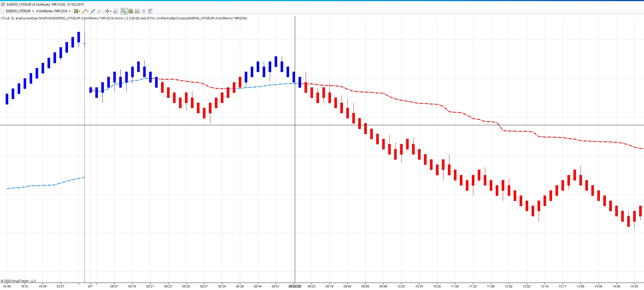Click the 08:07 time axis label
Image resolution: width=644 pixels, height=290 pixels.
pyautogui.click(x=114, y=286)
